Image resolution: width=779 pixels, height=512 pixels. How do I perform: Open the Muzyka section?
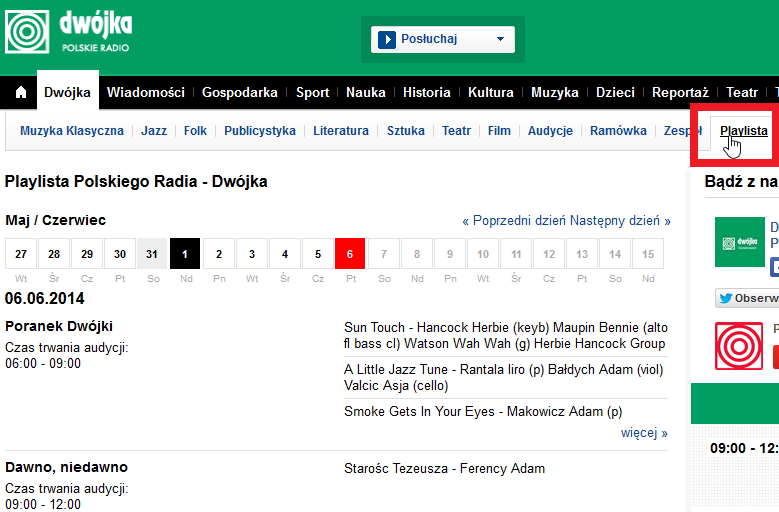click(554, 92)
